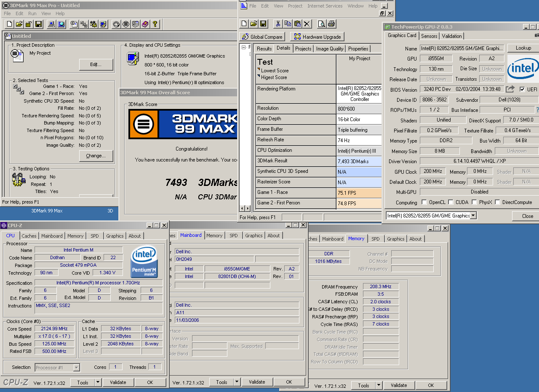Image resolution: width=539 pixels, height=392 pixels.
Task: Toggle the PhysX checkbox in GPU-Z
Action: [474, 202]
